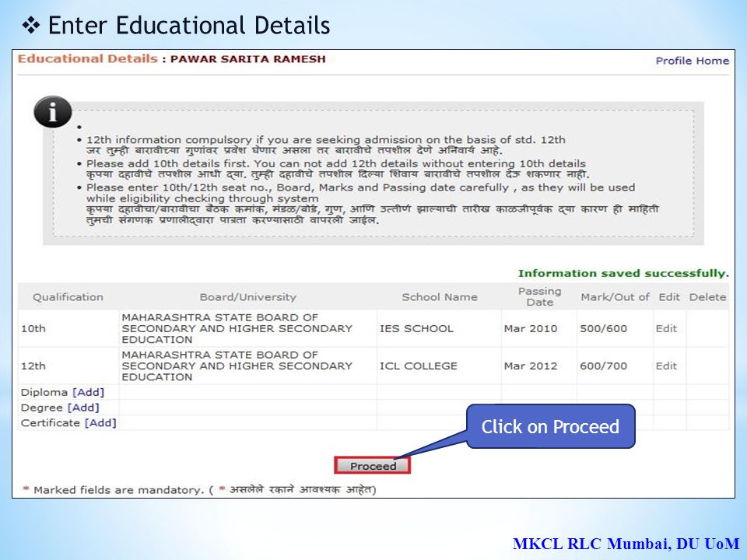Viewport: 747px width, 560px height.
Task: Click the 500/600 marks value
Action: click(604, 328)
